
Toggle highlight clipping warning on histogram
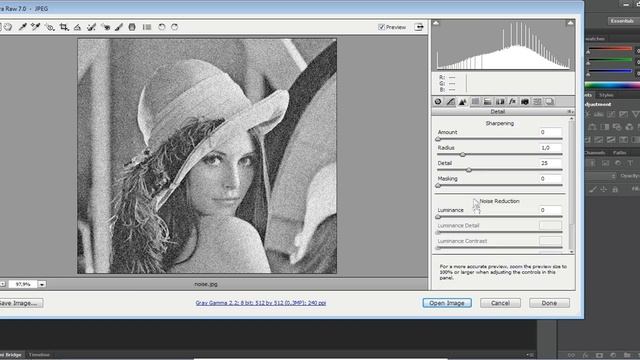coord(570,23)
